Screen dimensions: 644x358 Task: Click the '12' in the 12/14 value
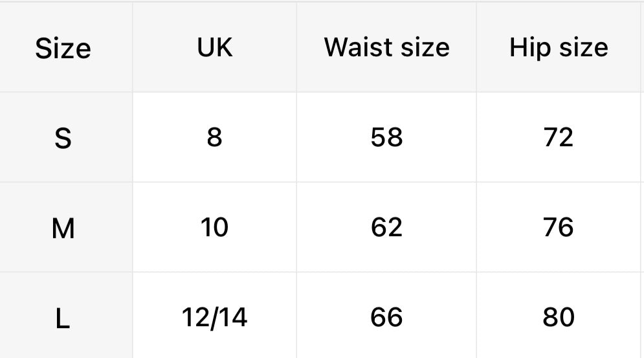[x=195, y=317]
